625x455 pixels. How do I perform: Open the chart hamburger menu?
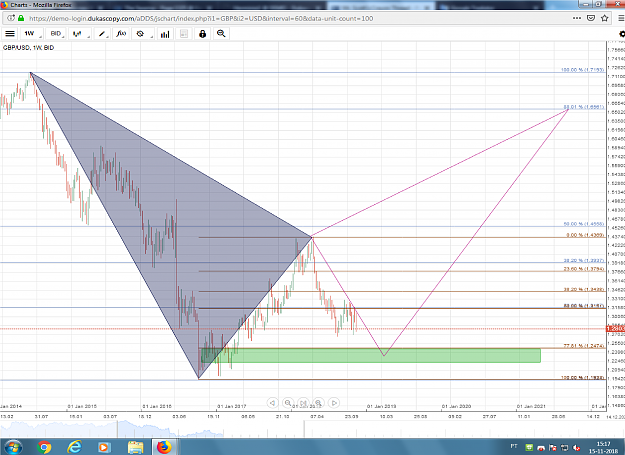[x=10, y=34]
